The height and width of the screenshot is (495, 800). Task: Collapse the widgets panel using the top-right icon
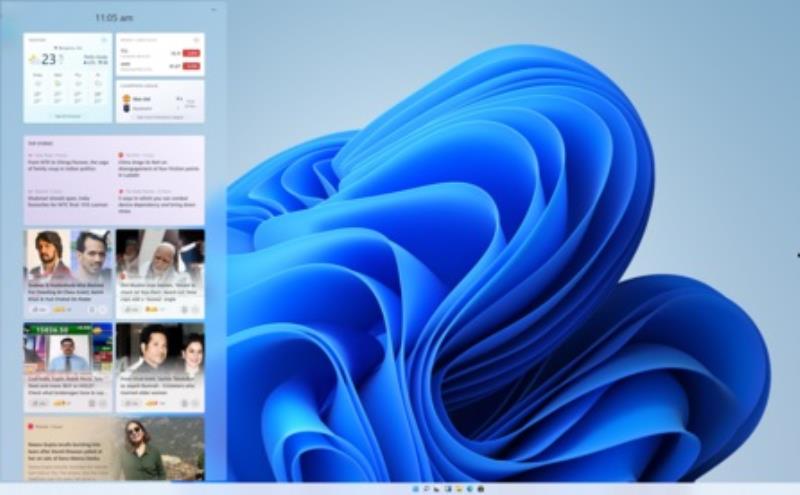214,10
